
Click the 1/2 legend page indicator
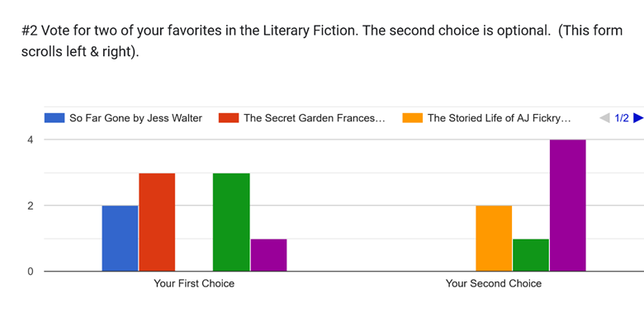point(621,118)
